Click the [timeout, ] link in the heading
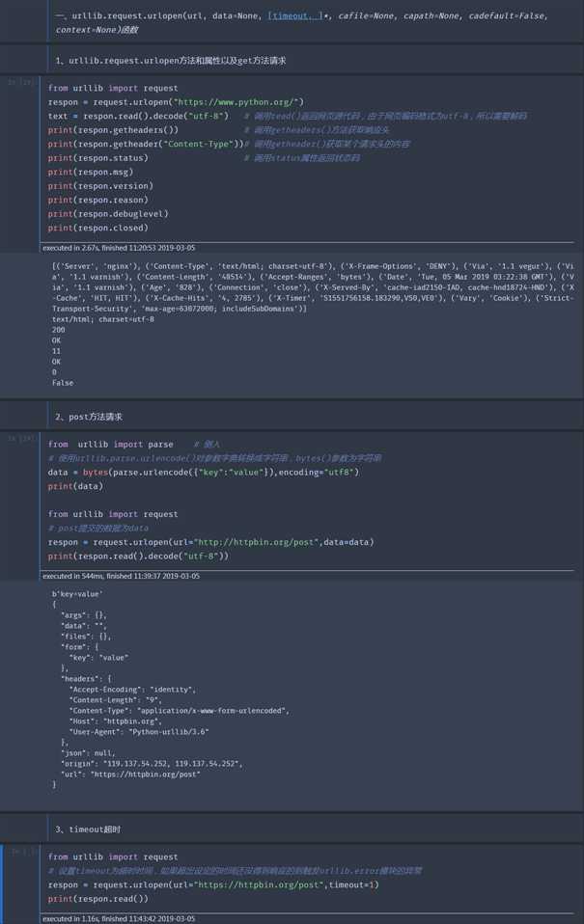The image size is (584, 924). coord(295,15)
